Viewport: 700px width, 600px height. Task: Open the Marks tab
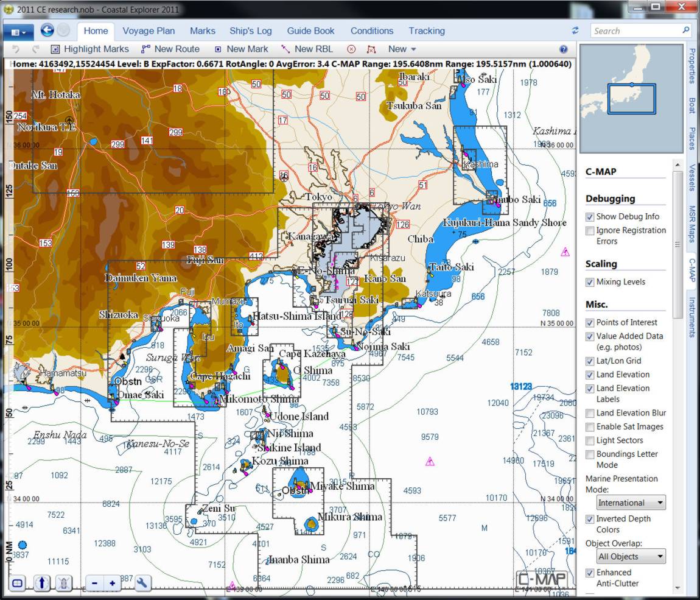click(x=202, y=31)
